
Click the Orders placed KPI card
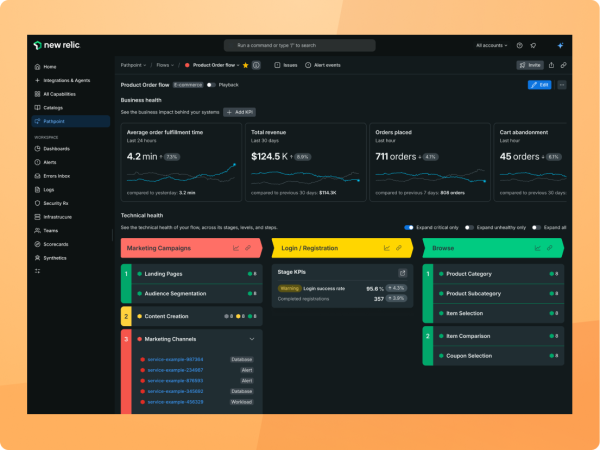tap(430, 162)
